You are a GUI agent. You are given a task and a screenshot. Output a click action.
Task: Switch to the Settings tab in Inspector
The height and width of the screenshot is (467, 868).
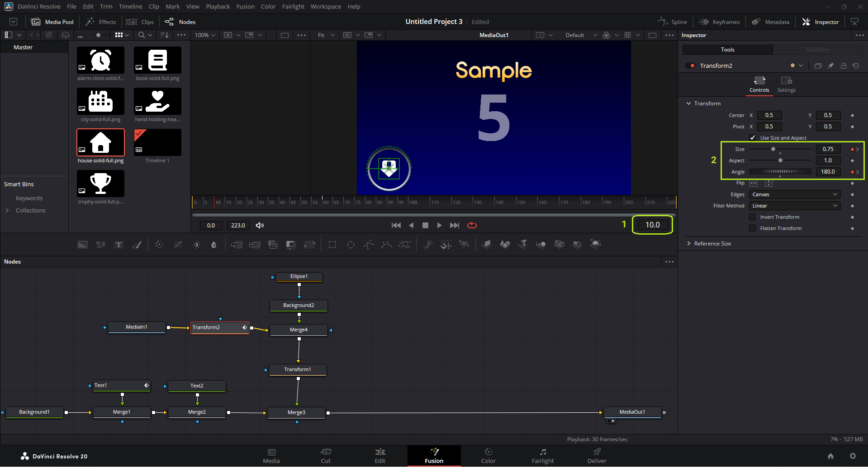(786, 84)
